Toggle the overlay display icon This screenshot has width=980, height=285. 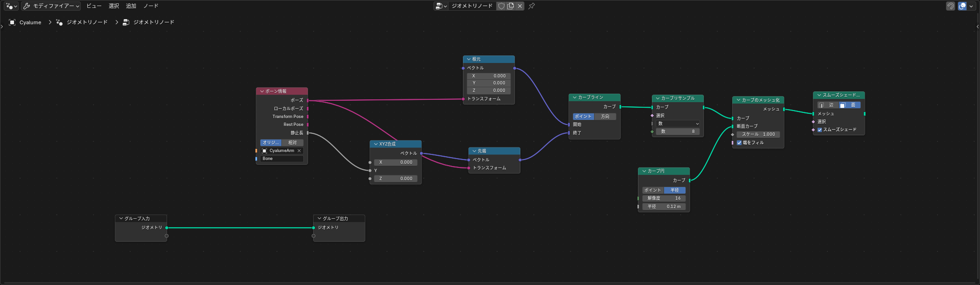962,6
